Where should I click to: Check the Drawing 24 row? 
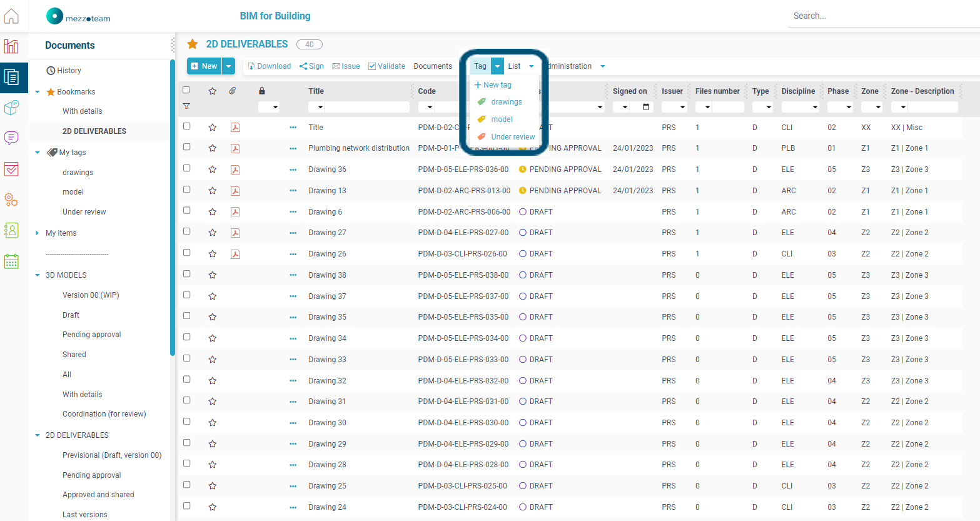[186, 506]
